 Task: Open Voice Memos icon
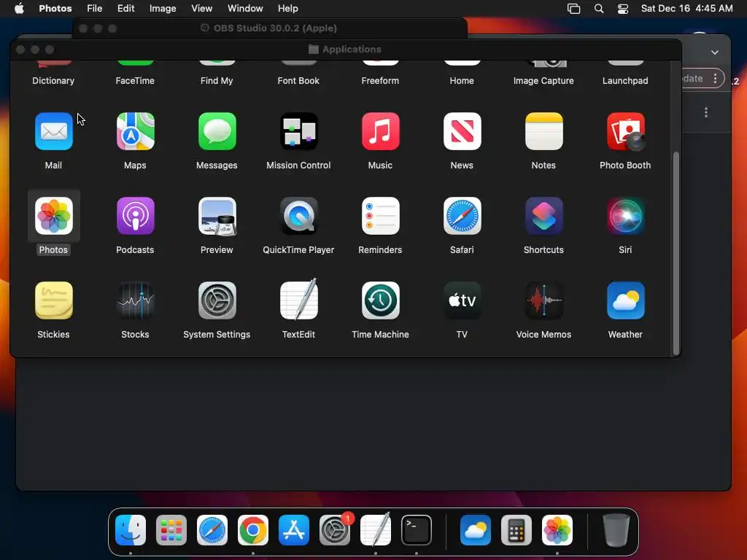click(x=543, y=300)
